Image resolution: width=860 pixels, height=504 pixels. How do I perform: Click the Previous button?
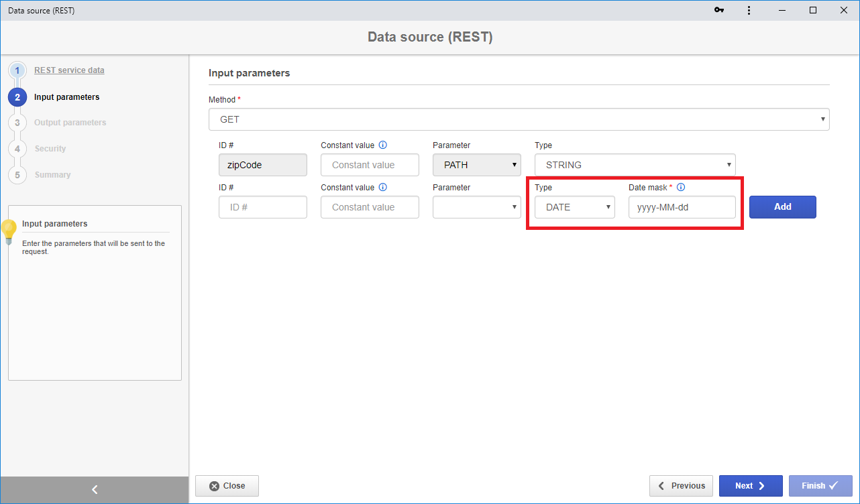point(681,486)
